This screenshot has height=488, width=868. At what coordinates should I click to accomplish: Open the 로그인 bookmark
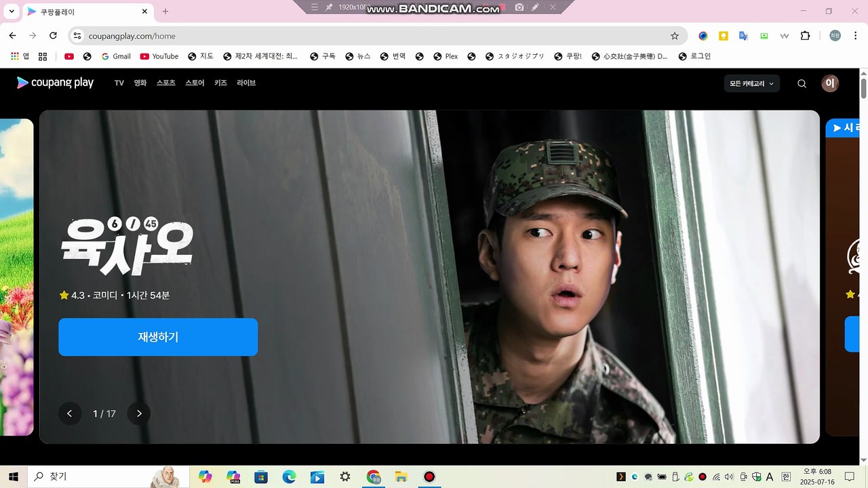tap(694, 56)
